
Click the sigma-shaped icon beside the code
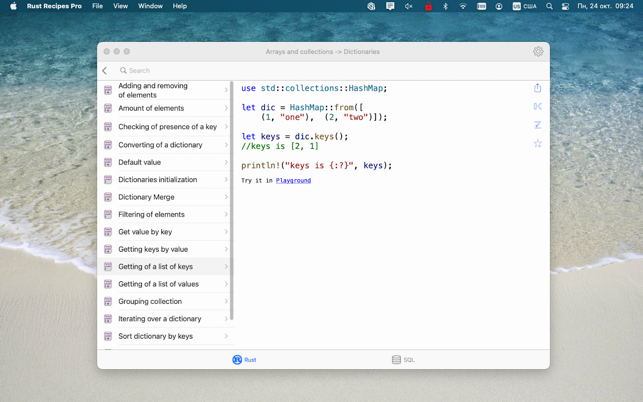(x=538, y=125)
